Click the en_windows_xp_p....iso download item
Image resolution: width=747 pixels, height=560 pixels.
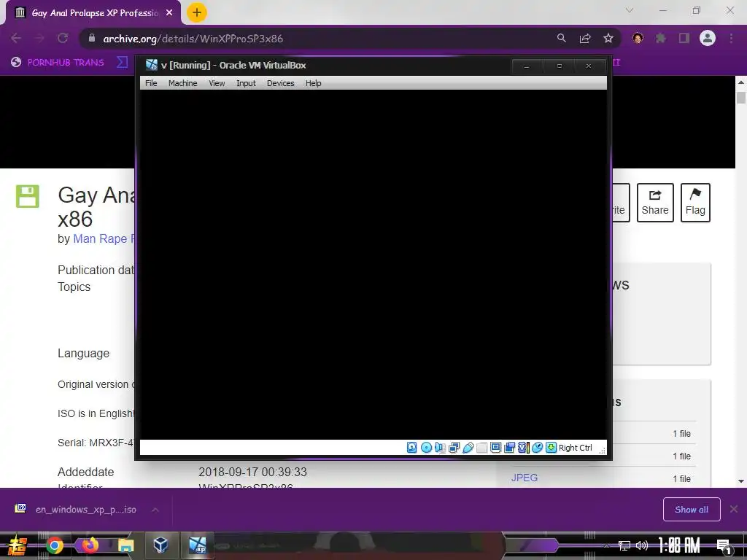click(76, 510)
